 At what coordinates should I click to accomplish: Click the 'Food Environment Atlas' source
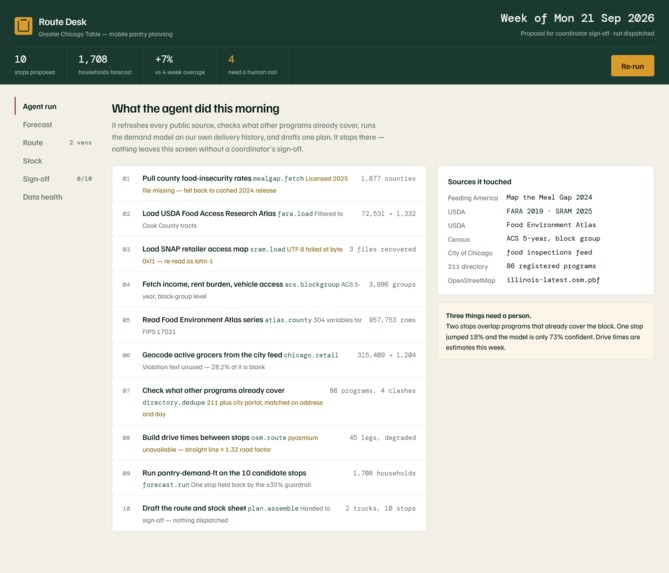click(x=551, y=225)
